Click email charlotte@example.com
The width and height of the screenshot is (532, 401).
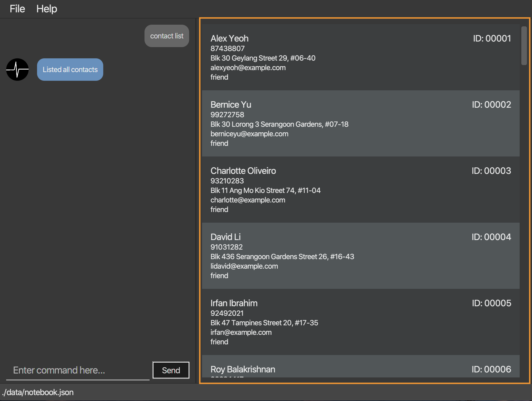click(x=248, y=200)
